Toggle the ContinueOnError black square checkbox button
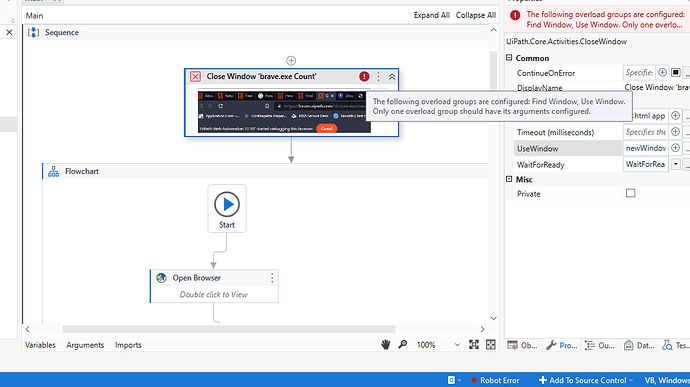Screen dimensions: 690x387 [675, 73]
